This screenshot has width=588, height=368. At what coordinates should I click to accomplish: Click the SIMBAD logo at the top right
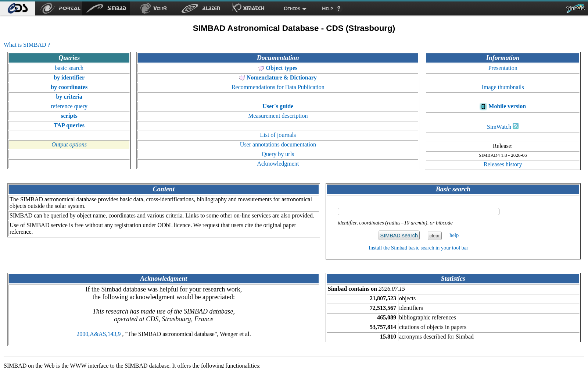click(x=575, y=8)
